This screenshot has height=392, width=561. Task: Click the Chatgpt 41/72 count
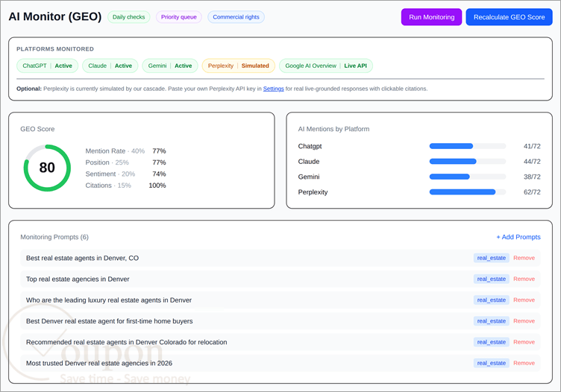(x=532, y=146)
